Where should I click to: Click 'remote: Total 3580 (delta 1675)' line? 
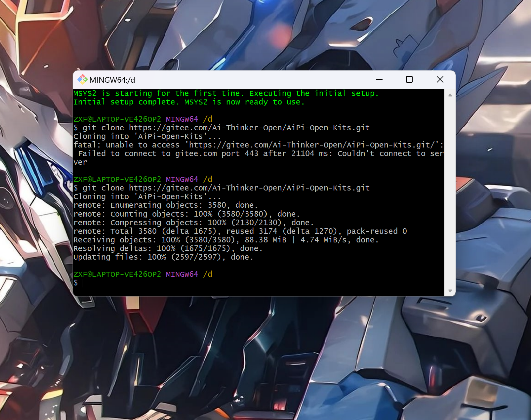point(240,231)
